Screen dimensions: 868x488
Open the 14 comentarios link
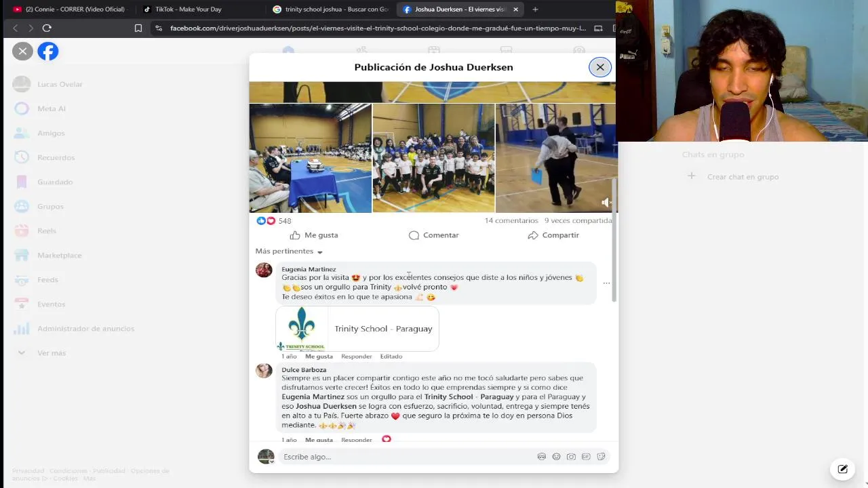511,221
